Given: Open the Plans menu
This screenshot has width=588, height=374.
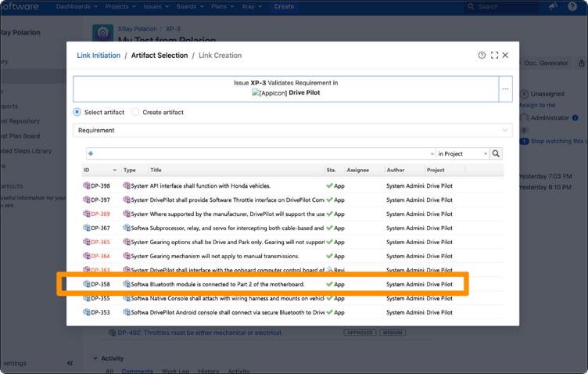Looking at the screenshot, I should 222,6.
